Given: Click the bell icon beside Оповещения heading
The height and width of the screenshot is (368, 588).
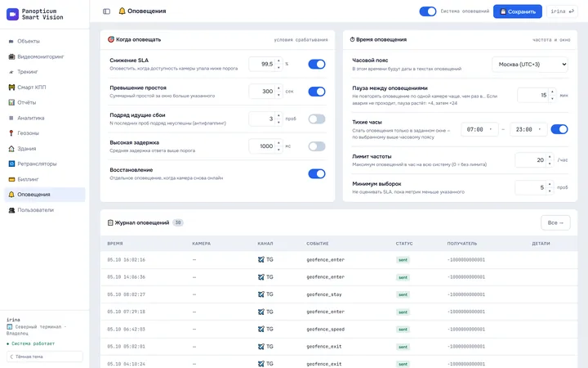Looking at the screenshot, I should click(x=122, y=11).
